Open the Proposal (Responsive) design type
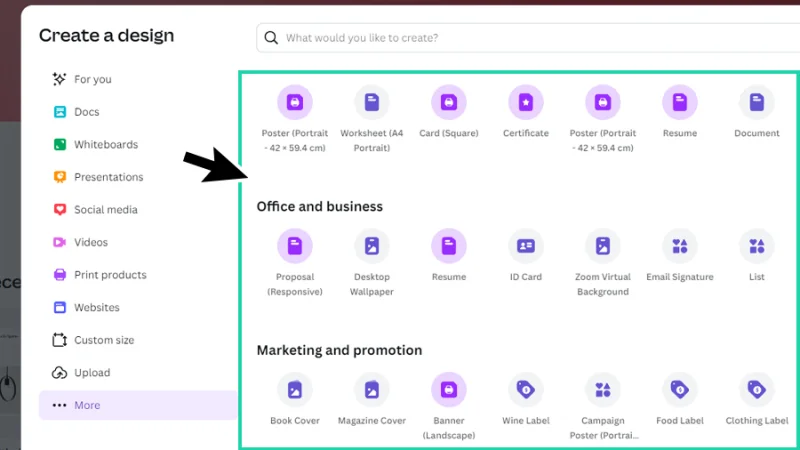800x450 pixels. click(x=295, y=246)
